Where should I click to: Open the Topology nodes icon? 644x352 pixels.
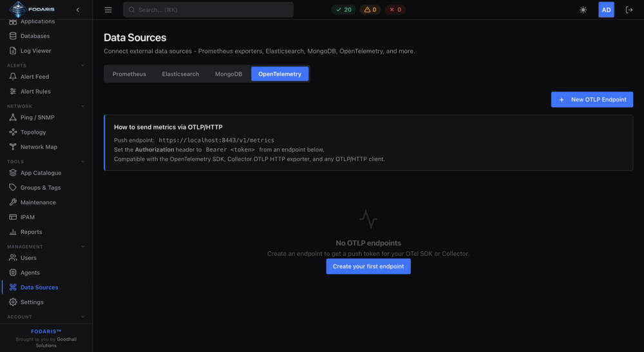13,132
